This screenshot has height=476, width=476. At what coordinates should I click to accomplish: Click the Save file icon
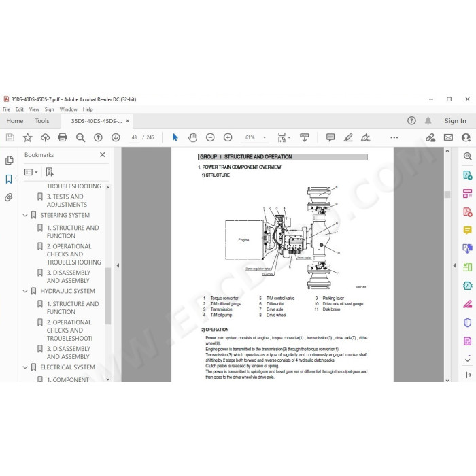(x=10, y=137)
